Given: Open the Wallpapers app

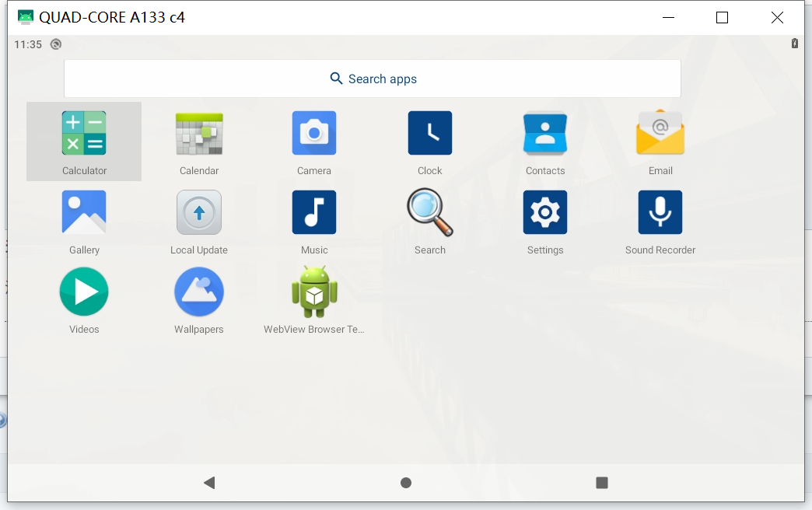Looking at the screenshot, I should [199, 292].
